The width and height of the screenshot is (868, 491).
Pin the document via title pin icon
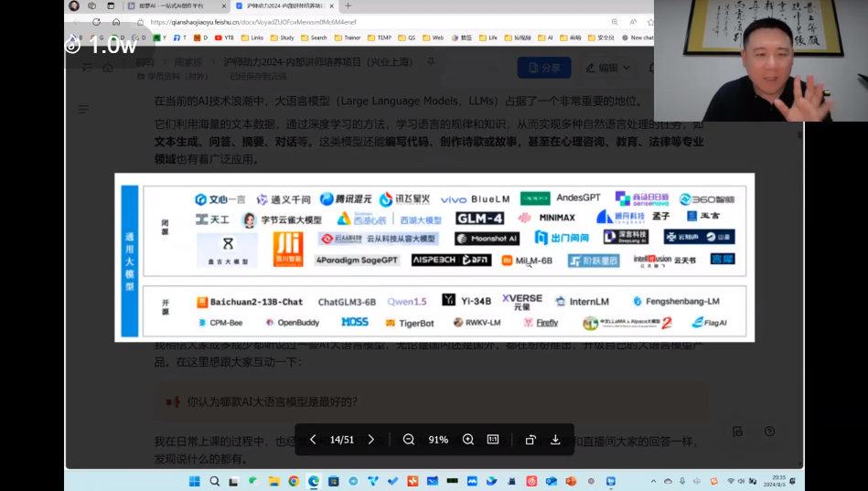coord(431,61)
